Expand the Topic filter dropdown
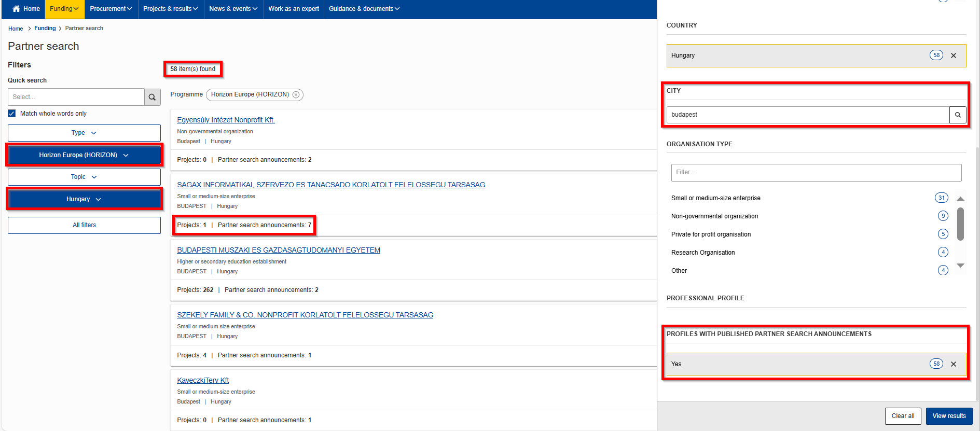The width and height of the screenshot is (980, 431). click(x=84, y=177)
